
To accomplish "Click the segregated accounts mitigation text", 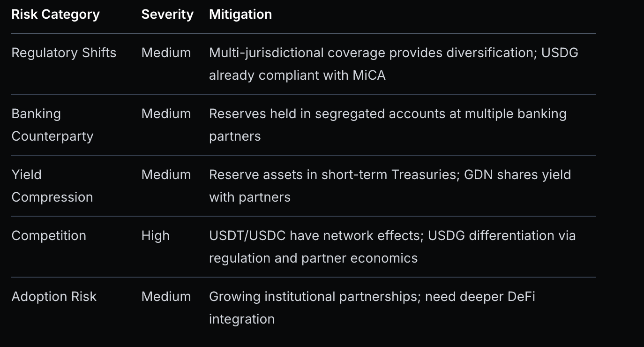I will [x=388, y=125].
